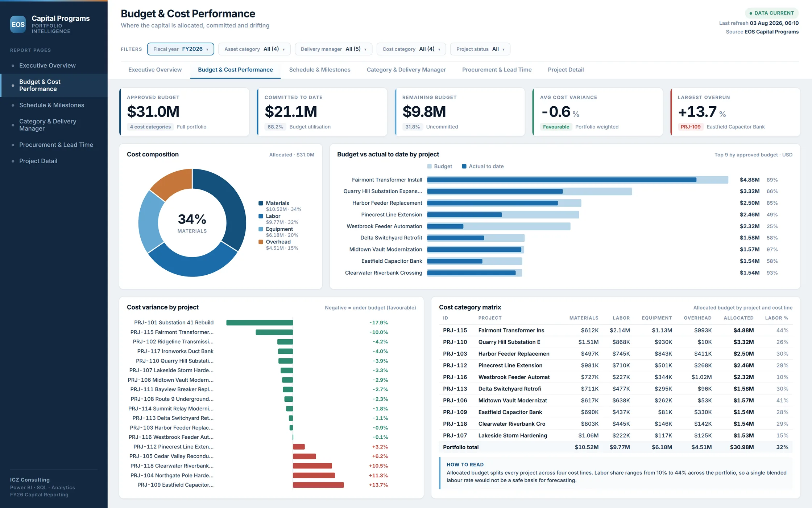Switch to Procurement & Lead Time tab
The image size is (812, 508).
(x=497, y=70)
